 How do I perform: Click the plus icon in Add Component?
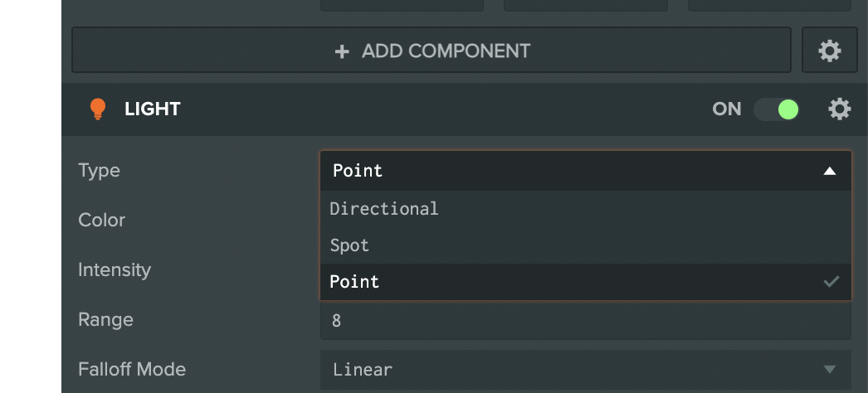(x=342, y=51)
